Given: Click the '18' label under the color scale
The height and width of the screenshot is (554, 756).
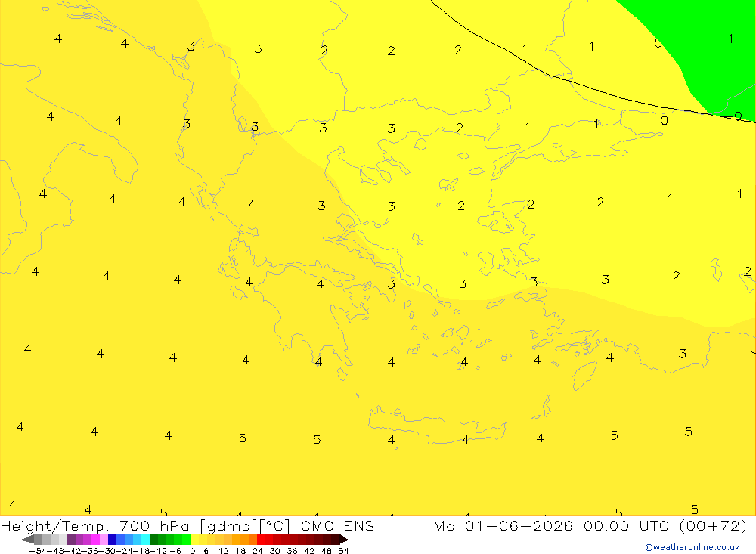Looking at the screenshot, I should (x=240, y=551).
